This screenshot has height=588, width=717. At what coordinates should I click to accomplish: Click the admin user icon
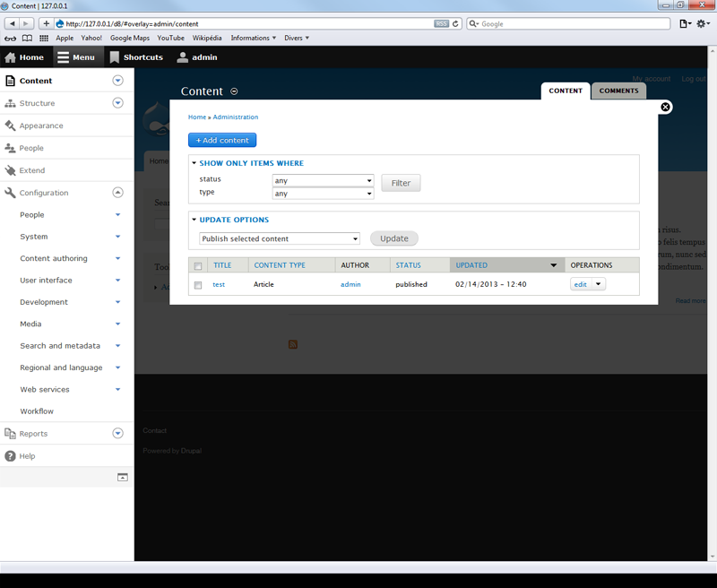[x=183, y=57]
